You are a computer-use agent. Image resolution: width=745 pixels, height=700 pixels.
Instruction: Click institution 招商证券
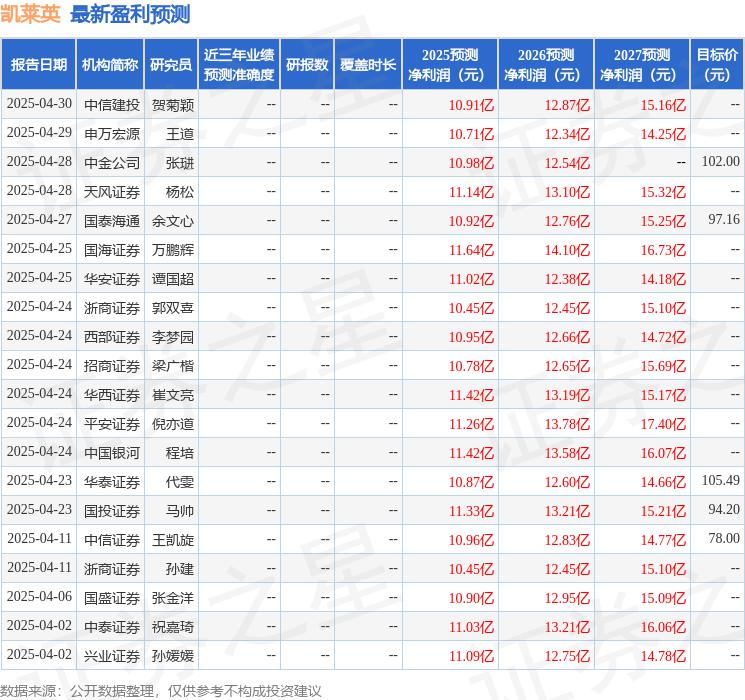pos(112,366)
